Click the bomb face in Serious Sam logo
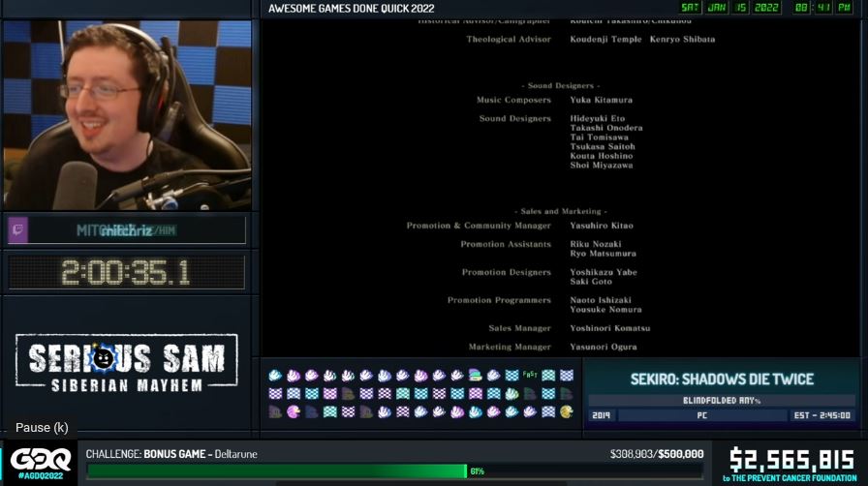 (103, 358)
